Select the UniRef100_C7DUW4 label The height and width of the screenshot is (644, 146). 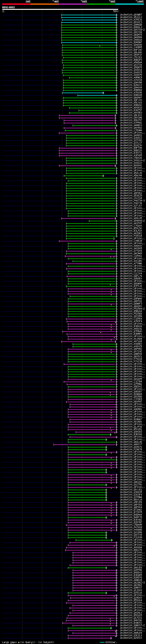(131, 130)
